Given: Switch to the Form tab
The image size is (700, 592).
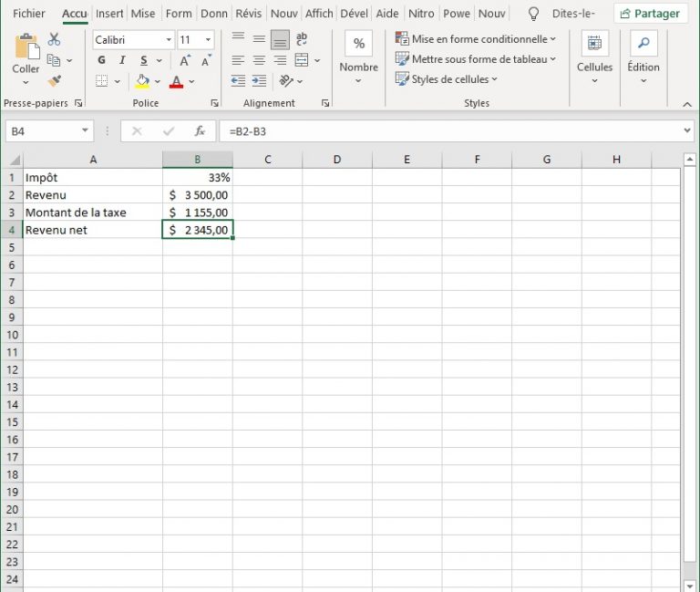Looking at the screenshot, I should click(x=179, y=14).
